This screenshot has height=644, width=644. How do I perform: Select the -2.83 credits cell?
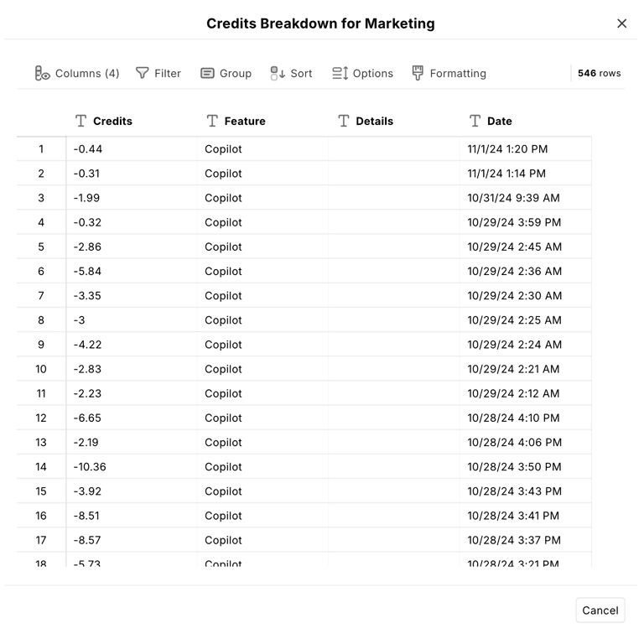coord(132,369)
